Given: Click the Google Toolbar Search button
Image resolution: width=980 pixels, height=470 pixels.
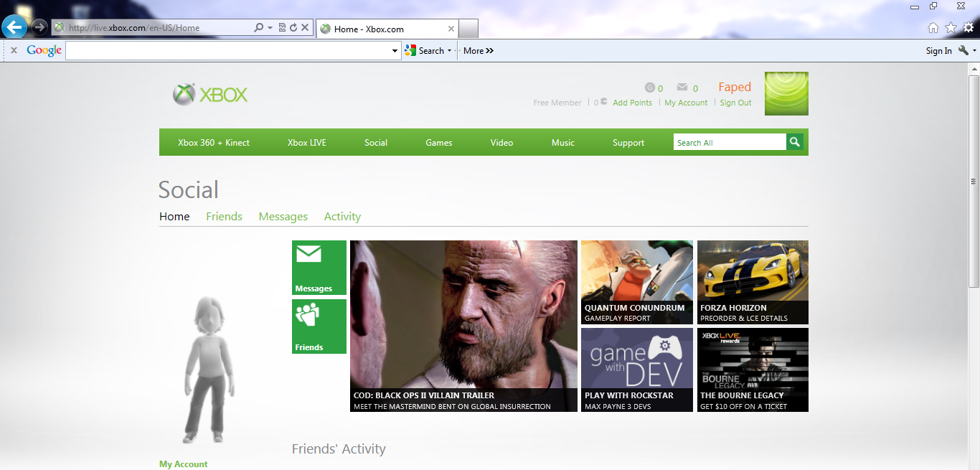Looking at the screenshot, I should [x=425, y=50].
